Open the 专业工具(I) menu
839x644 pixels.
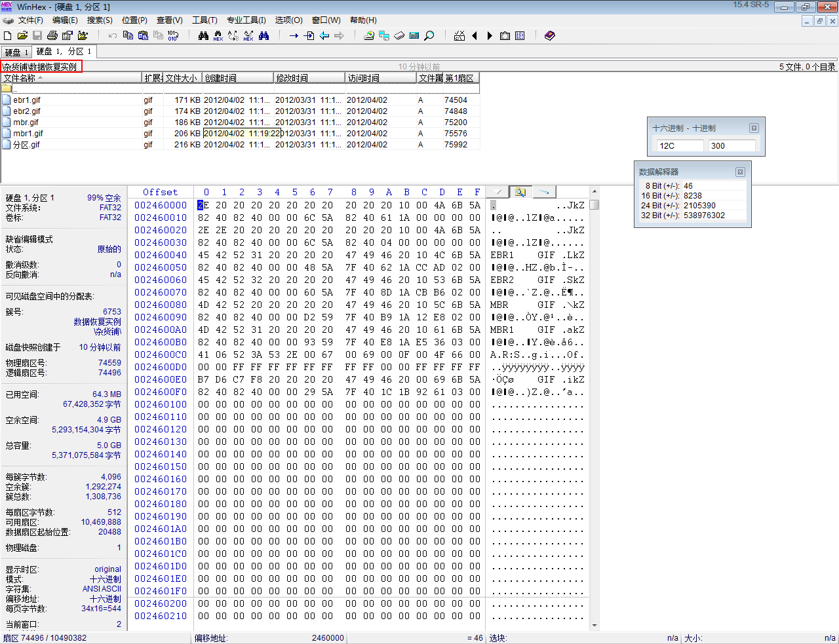pos(246,20)
